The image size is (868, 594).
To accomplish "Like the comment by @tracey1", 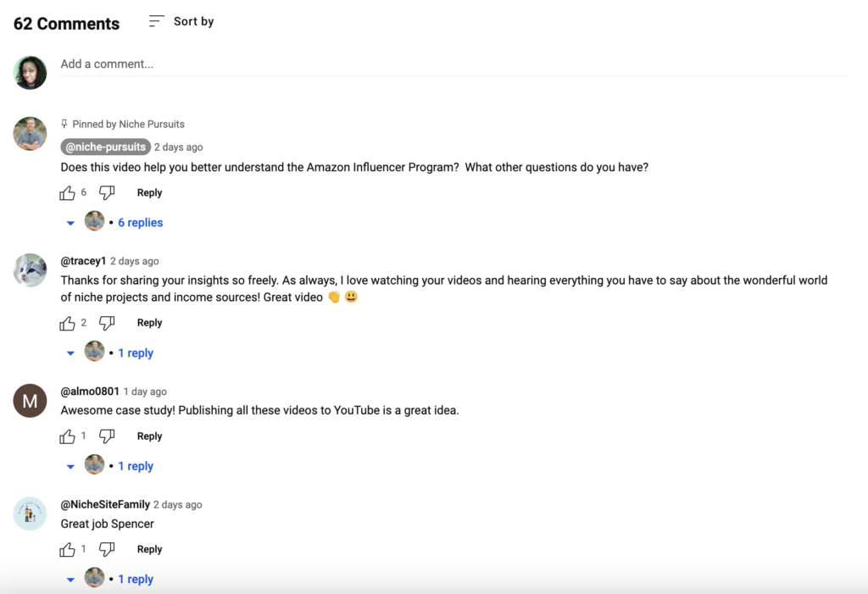I will [67, 323].
